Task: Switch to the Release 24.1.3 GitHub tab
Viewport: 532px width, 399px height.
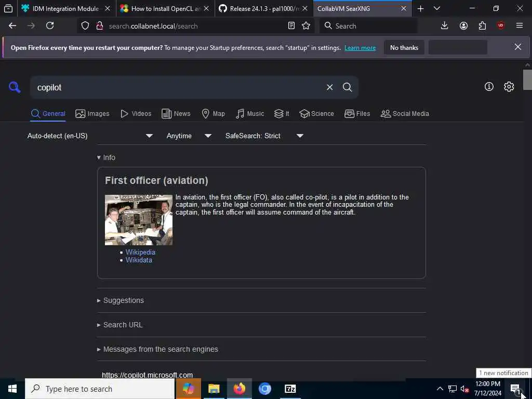Action: 263,9
